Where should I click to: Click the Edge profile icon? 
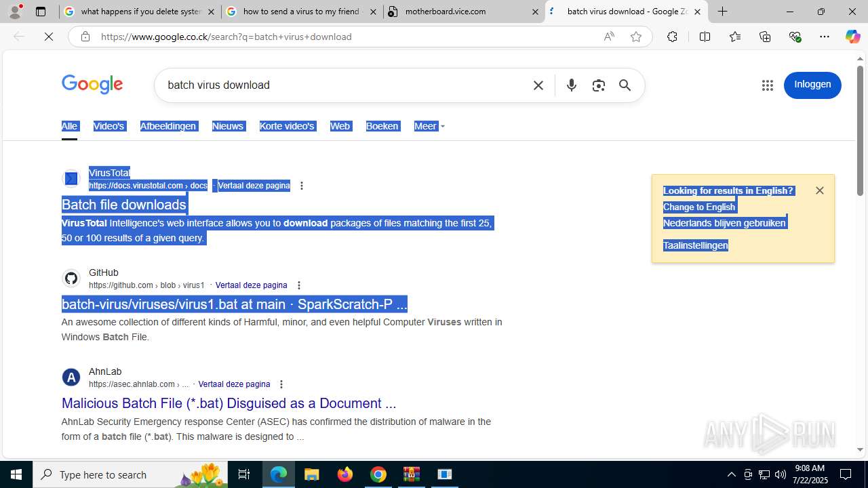click(x=15, y=12)
